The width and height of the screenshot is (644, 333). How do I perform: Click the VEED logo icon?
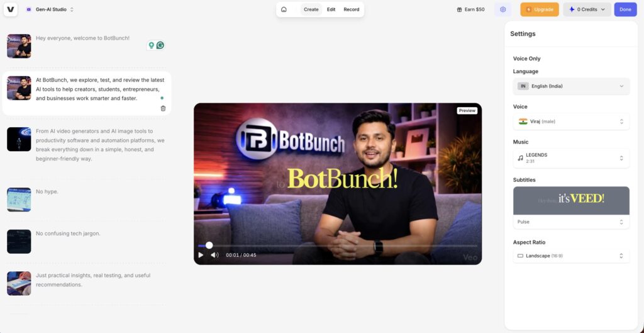click(10, 9)
